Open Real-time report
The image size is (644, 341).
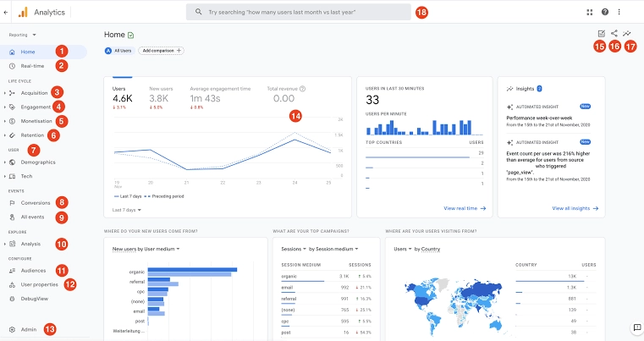[32, 66]
